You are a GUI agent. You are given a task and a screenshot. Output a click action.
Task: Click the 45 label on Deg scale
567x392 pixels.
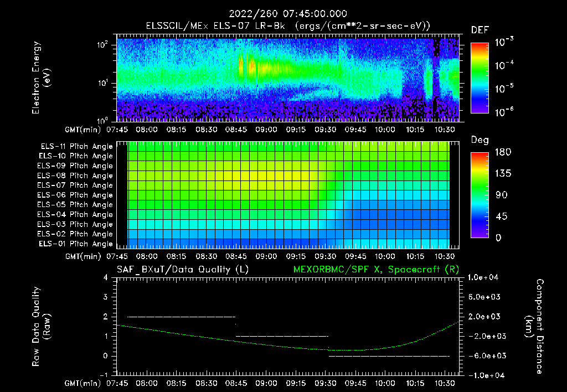[x=501, y=216]
